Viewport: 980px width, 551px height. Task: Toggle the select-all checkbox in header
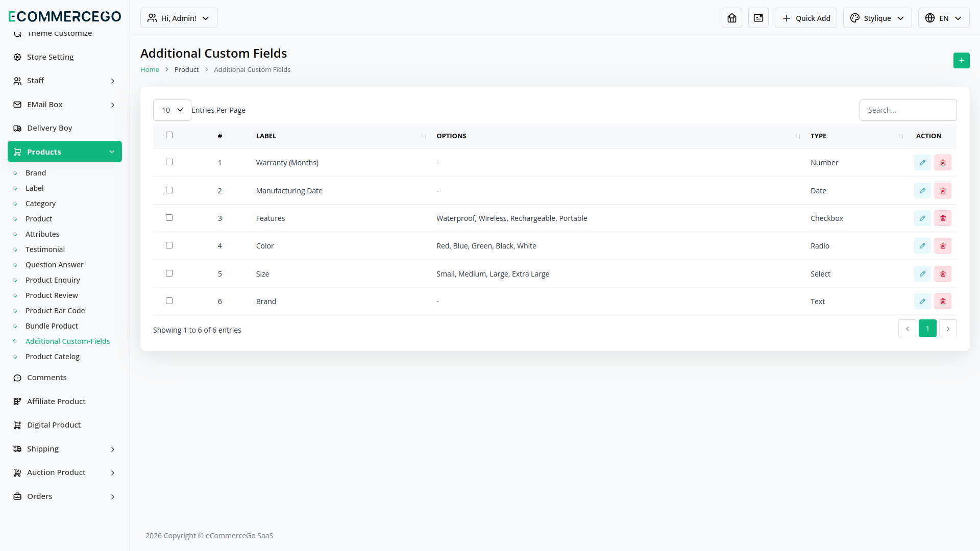click(x=169, y=135)
